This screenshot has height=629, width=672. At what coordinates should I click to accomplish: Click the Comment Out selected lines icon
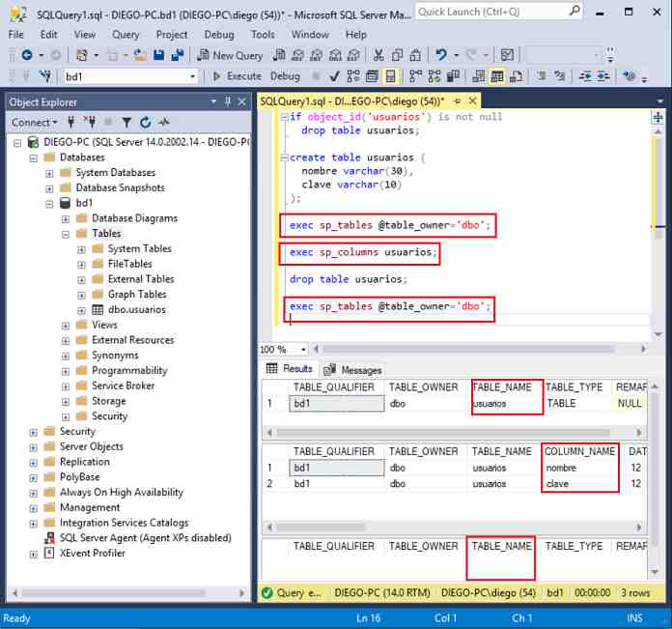click(x=542, y=76)
